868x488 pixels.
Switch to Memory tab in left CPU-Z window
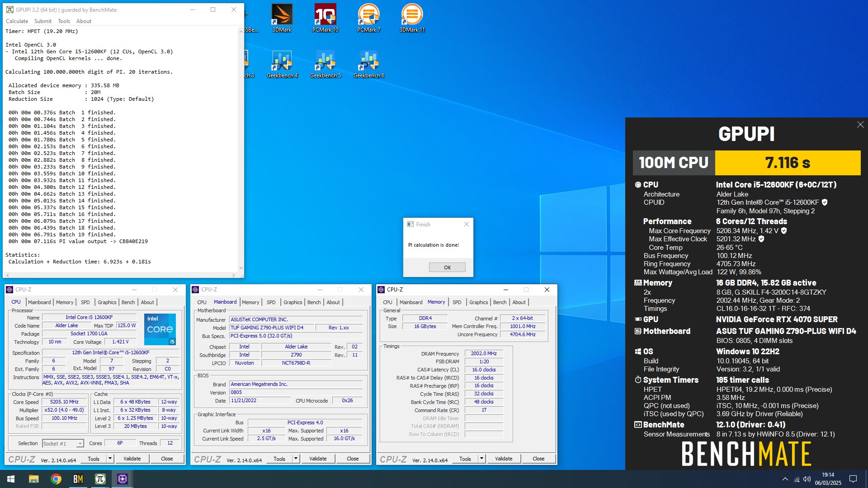click(x=65, y=302)
